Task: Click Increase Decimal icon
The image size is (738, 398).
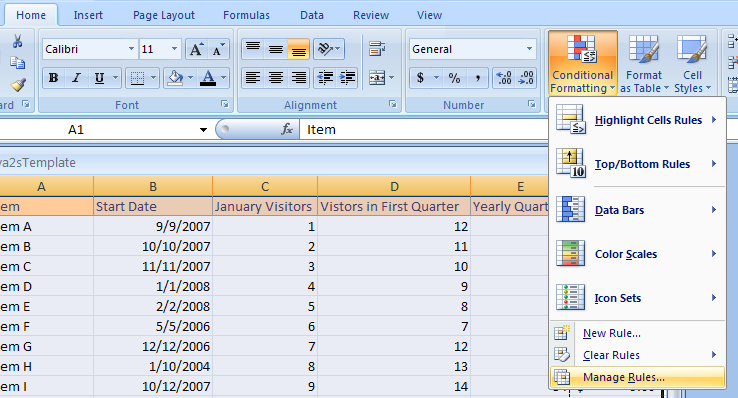Action: pyautogui.click(x=504, y=78)
